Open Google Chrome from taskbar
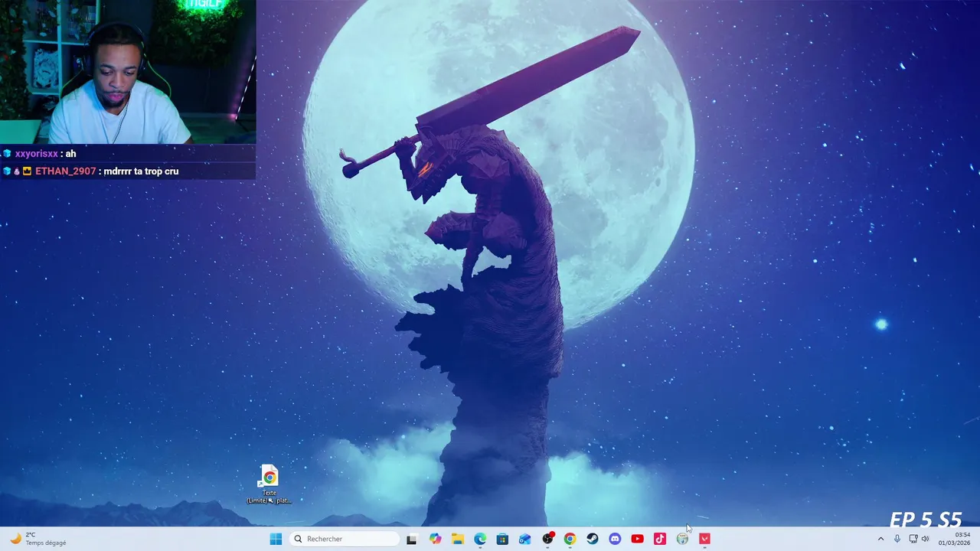This screenshot has width=980, height=551. point(570,539)
